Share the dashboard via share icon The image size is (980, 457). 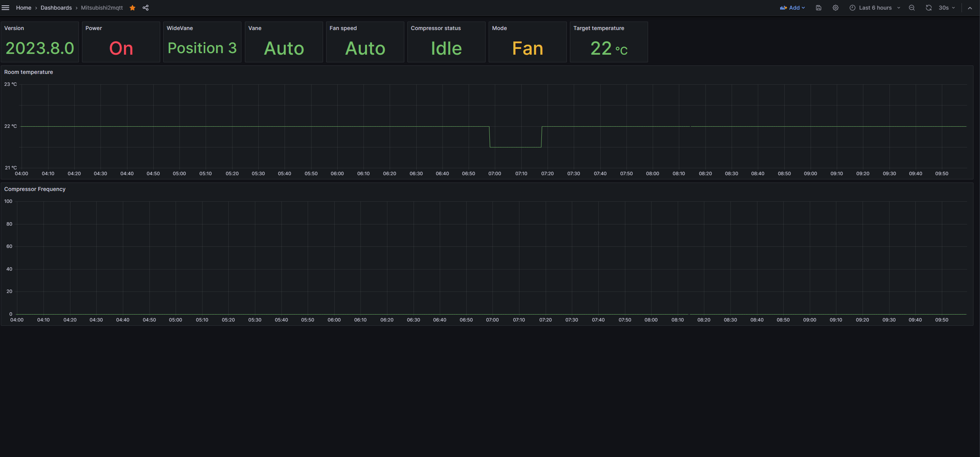coord(146,8)
